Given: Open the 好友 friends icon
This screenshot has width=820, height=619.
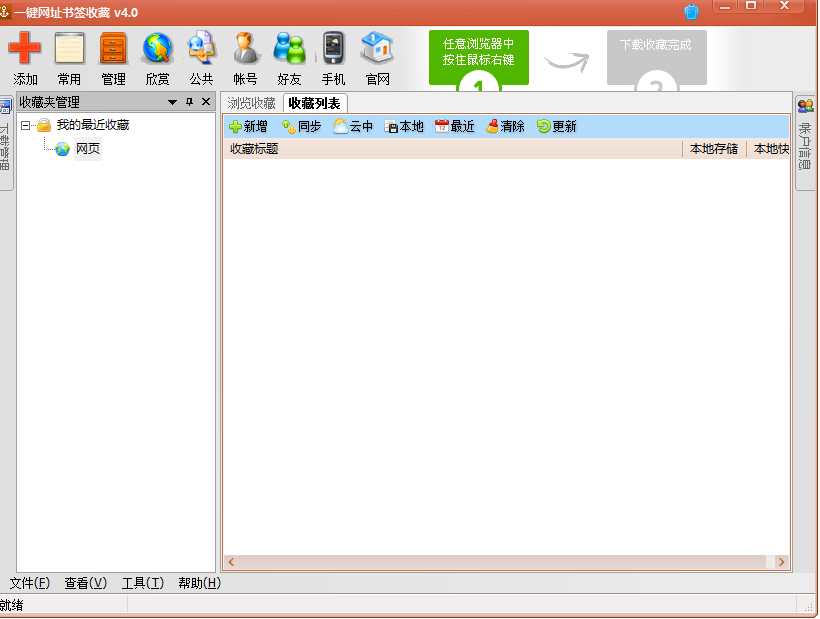Looking at the screenshot, I should (x=289, y=49).
